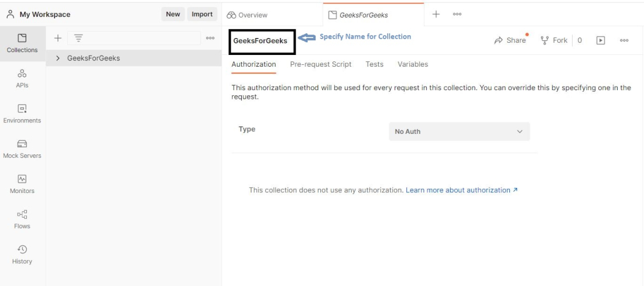This screenshot has height=286, width=644.
Task: Open collections panel three-dot options menu
Action: 210,38
